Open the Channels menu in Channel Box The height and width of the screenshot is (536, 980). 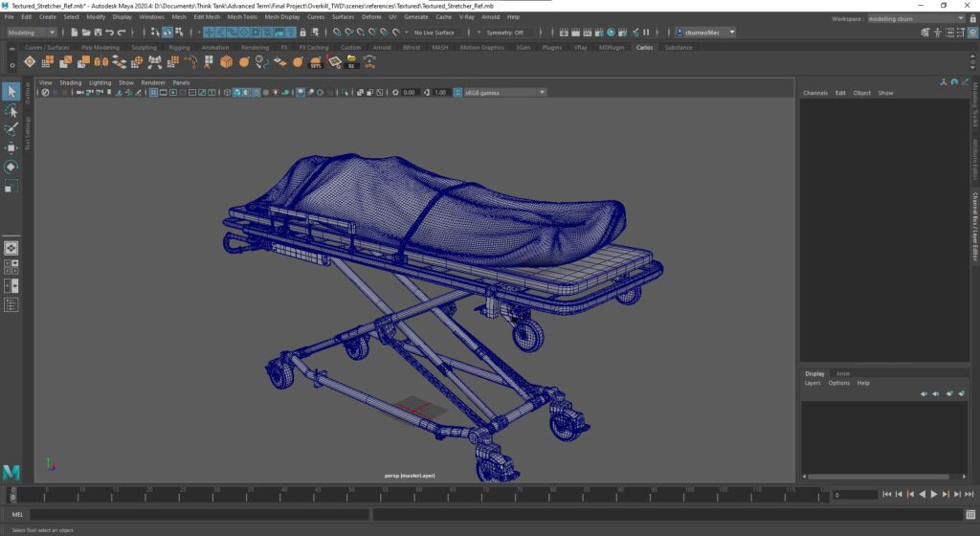[x=815, y=93]
